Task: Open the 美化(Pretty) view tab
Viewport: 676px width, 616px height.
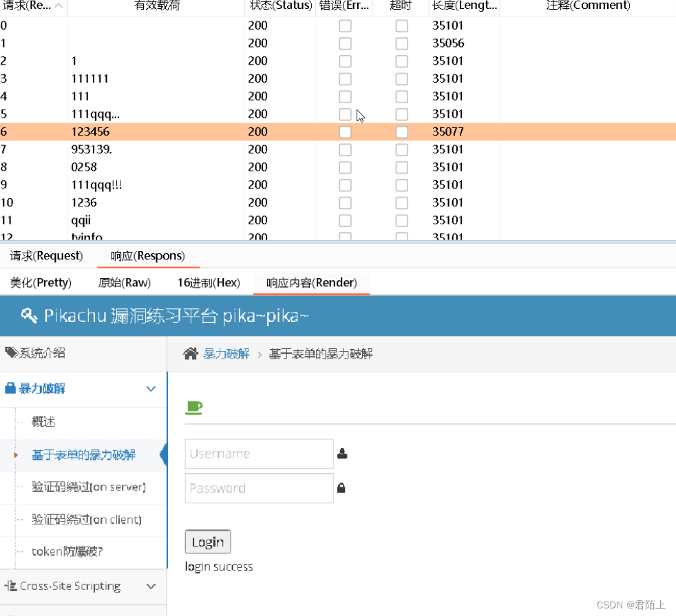Action: [x=41, y=283]
